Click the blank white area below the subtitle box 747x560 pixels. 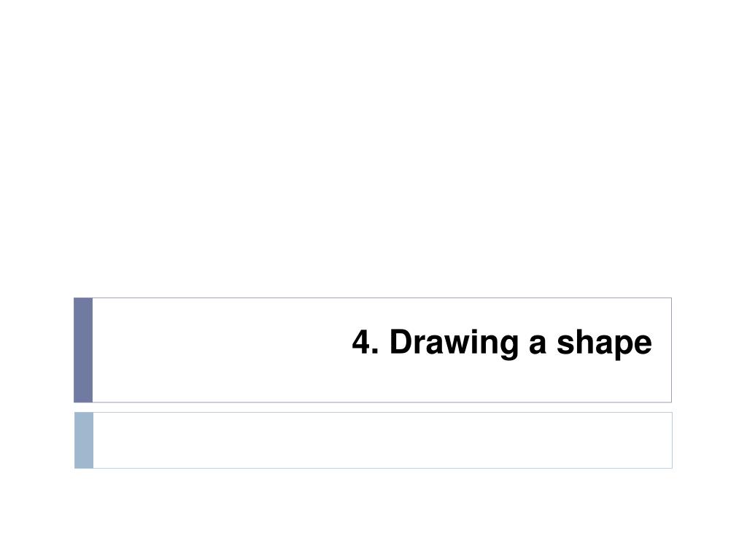pyautogui.click(x=373, y=514)
